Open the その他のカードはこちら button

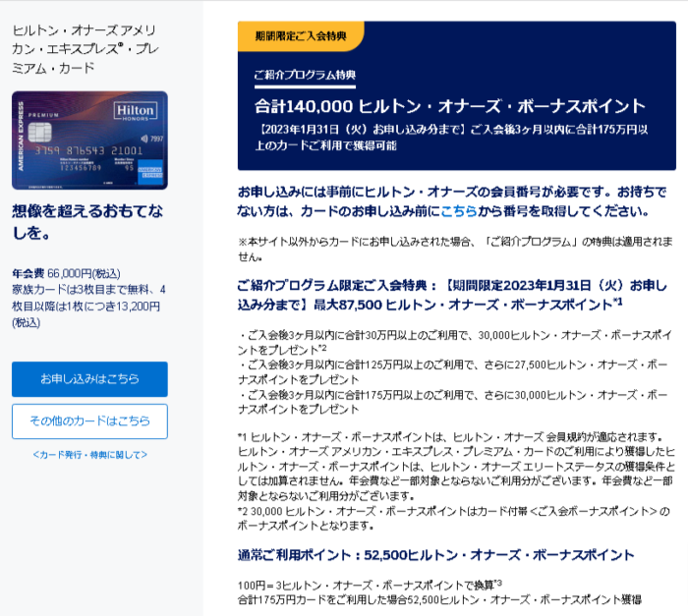pos(89,421)
